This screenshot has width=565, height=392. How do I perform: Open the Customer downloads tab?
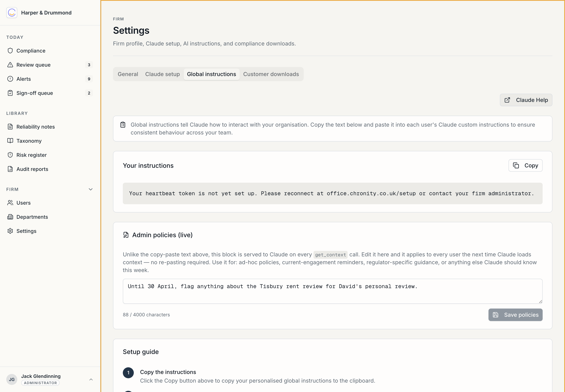tap(271, 74)
